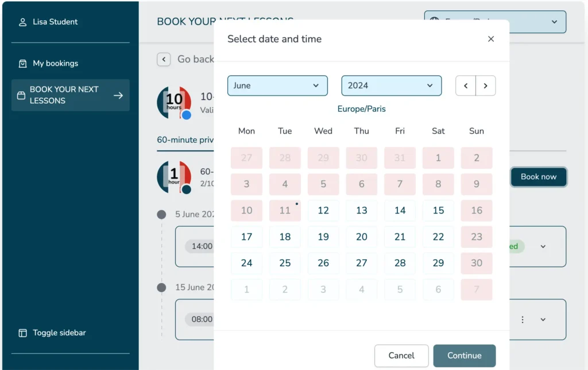Click the Lisa Student profile icon
The width and height of the screenshot is (588, 370).
pyautogui.click(x=23, y=22)
